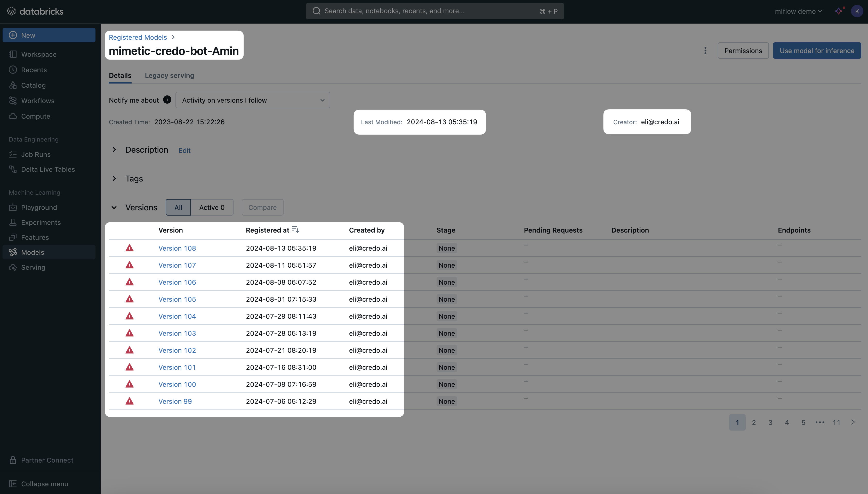Screen dimensions: 868x494
Task: Open the Notify me about dropdown
Action: (x=253, y=100)
